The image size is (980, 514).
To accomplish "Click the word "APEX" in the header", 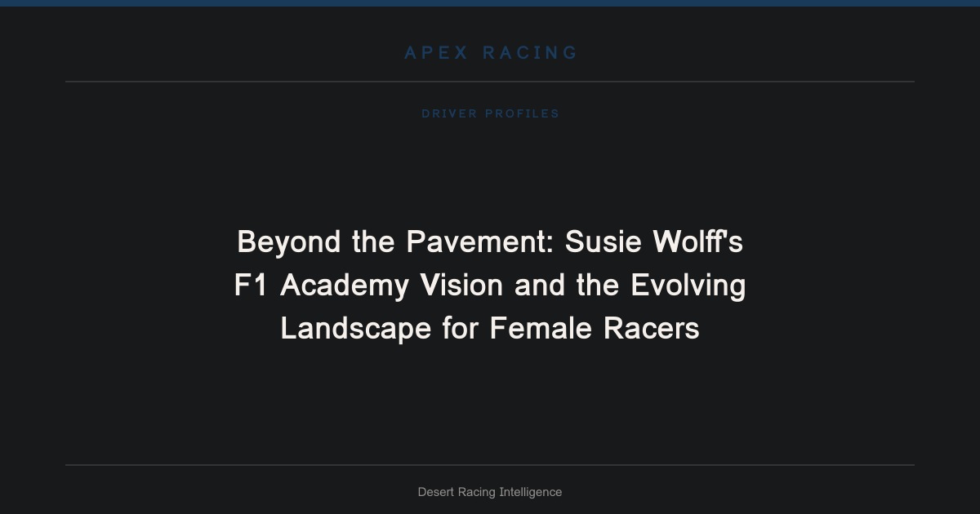I will [436, 53].
